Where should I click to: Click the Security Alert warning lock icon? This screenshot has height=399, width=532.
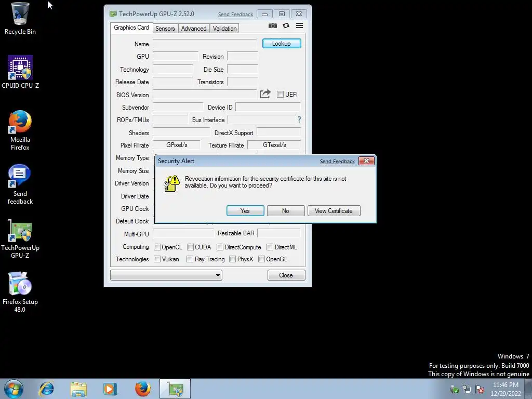pyautogui.click(x=171, y=183)
